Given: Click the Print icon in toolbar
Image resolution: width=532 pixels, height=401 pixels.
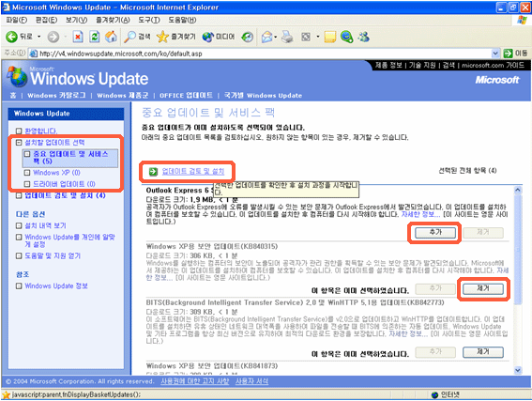Looking at the screenshot, I should [x=287, y=37].
